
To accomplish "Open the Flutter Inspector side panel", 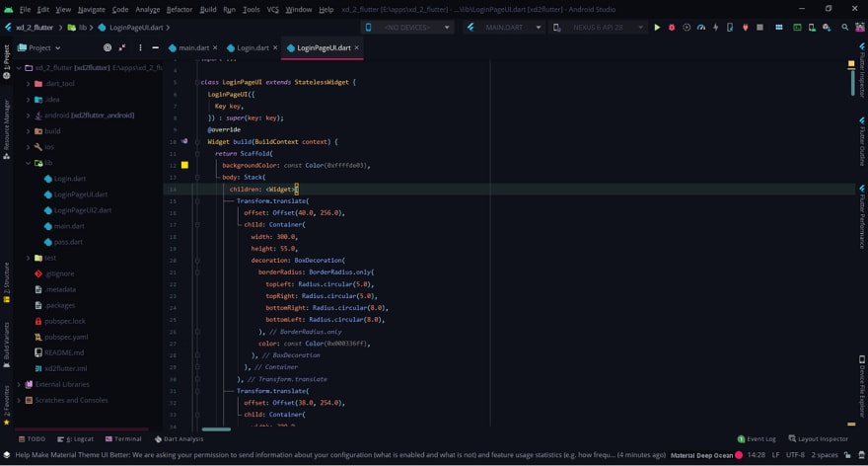I will coord(862,71).
